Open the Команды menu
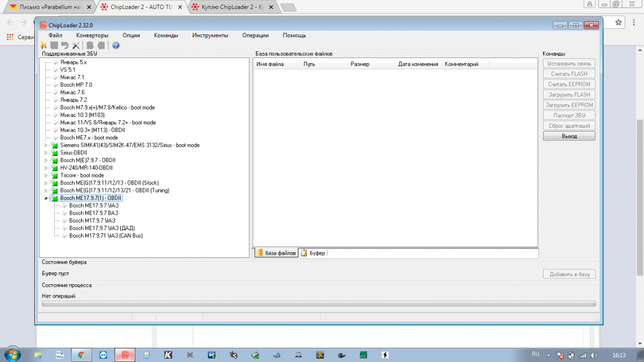This screenshot has height=362, width=644. pos(166,35)
